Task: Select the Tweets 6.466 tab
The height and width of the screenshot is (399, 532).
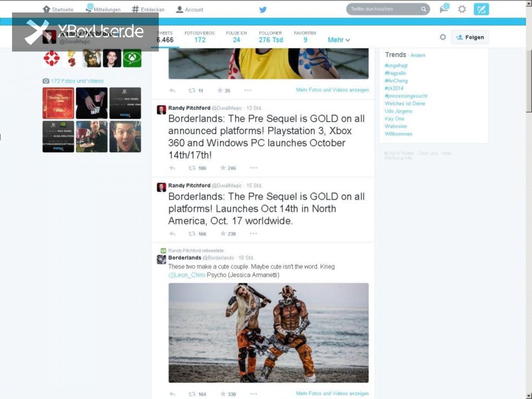Action: click(x=165, y=37)
